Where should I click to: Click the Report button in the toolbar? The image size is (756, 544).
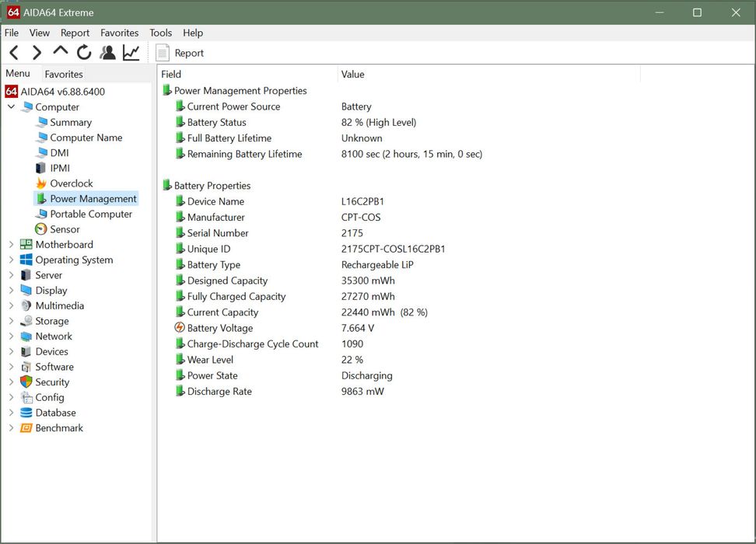point(180,53)
